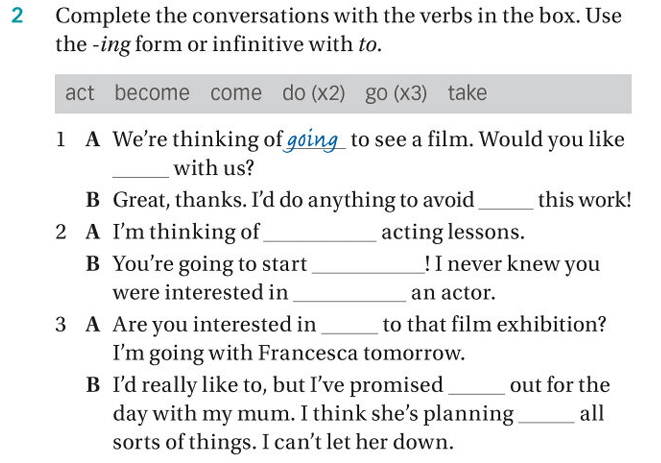Select "take" in the verb box

point(467,94)
